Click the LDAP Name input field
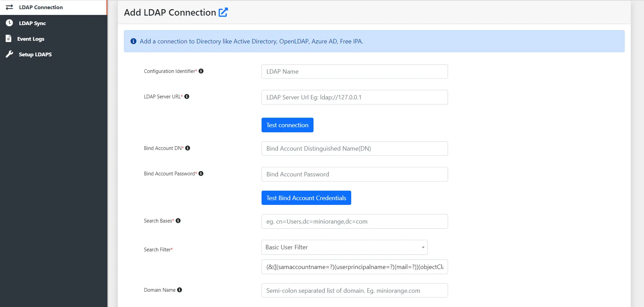The image size is (644, 307). 354,72
